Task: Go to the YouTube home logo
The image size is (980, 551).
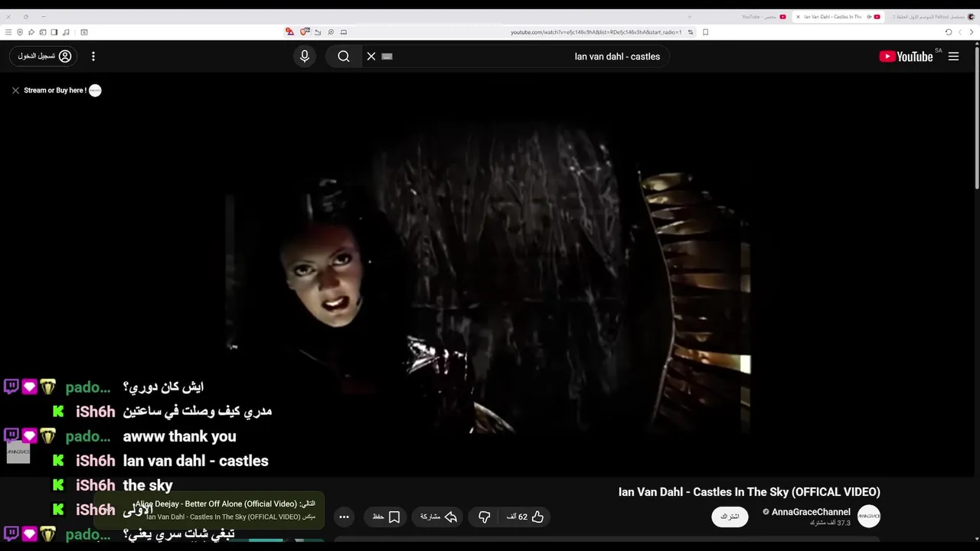Action: 906,57
